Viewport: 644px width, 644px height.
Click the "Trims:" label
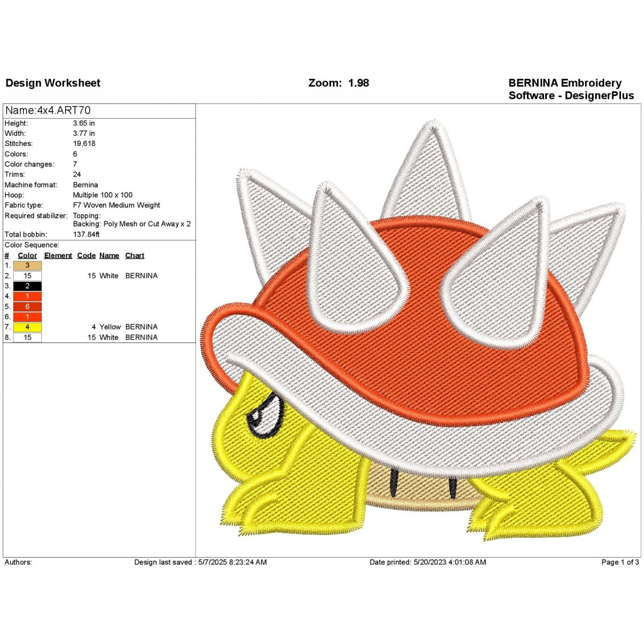[x=14, y=174]
